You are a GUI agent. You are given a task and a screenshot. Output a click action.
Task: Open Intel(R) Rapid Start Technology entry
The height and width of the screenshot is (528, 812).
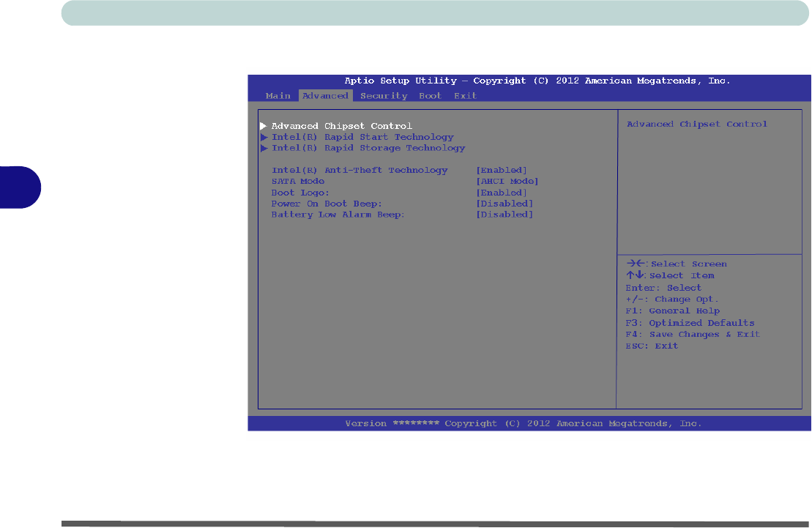tap(362, 138)
